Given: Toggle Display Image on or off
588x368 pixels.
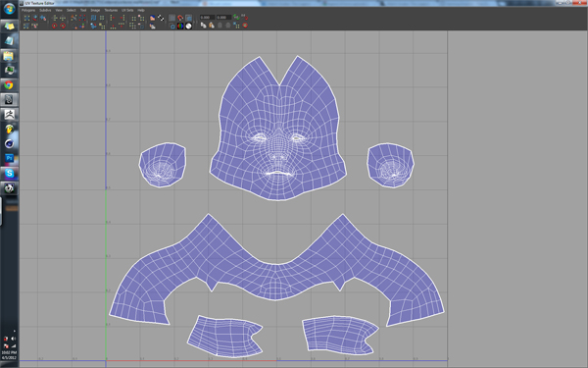Looking at the screenshot, I should 152,18.
